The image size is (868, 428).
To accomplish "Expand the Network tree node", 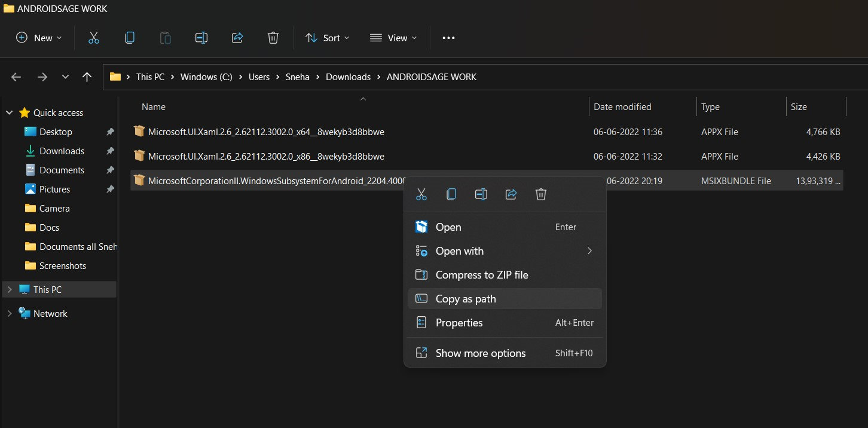I will click(9, 313).
